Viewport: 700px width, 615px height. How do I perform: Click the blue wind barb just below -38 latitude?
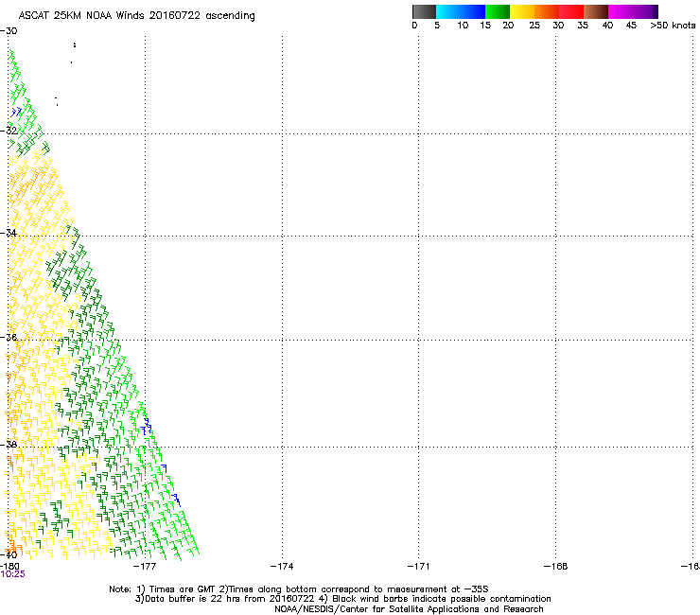point(164,468)
